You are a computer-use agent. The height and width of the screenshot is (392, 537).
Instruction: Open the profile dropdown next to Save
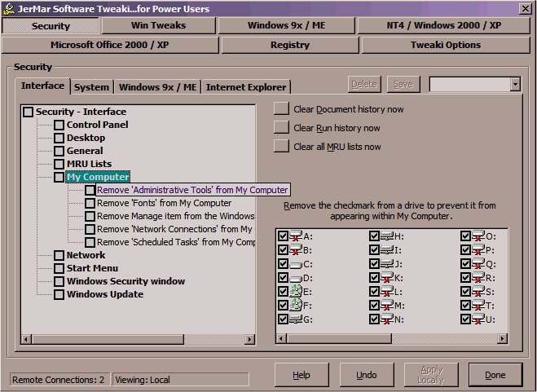pyautogui.click(x=515, y=84)
